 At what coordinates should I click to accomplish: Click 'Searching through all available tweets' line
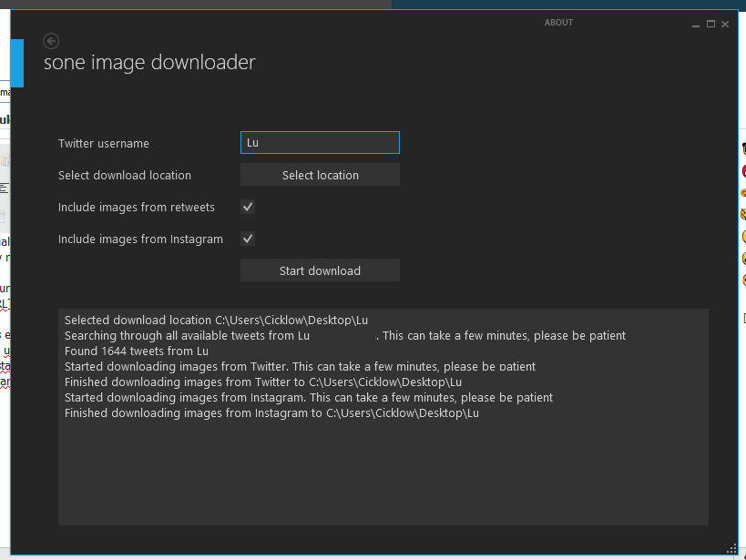(x=345, y=336)
